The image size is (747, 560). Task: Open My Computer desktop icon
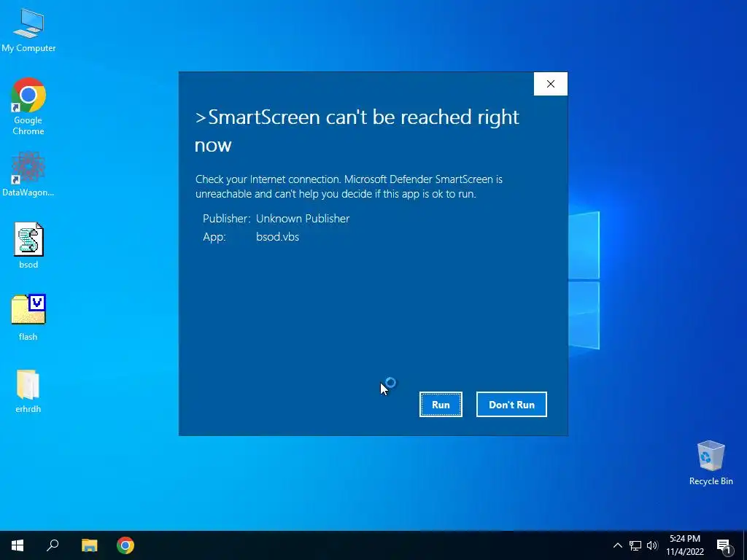tap(28, 31)
